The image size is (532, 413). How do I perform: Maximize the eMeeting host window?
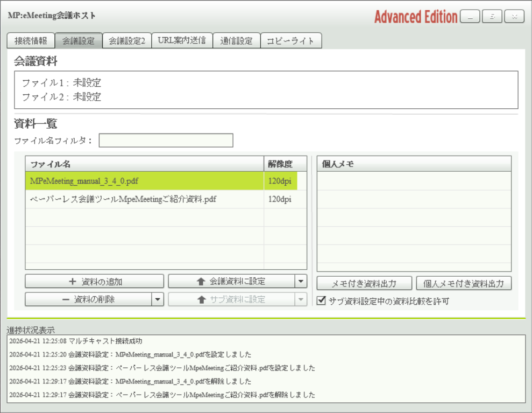pyautogui.click(x=492, y=17)
